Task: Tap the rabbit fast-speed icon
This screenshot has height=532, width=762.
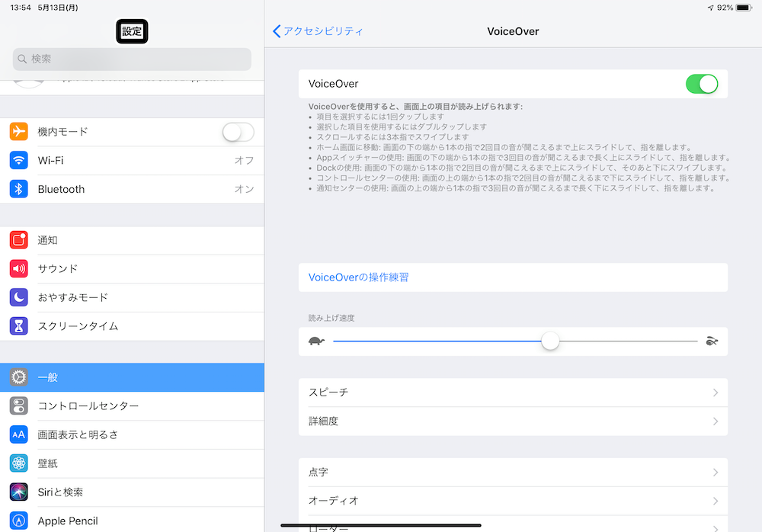Action: pos(712,341)
